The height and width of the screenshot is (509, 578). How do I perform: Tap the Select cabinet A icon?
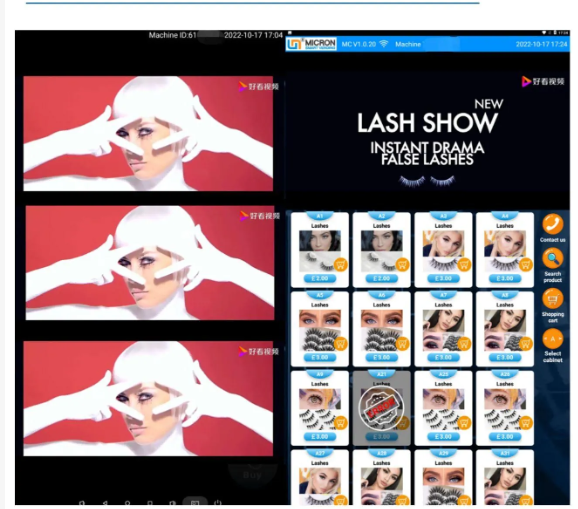click(x=552, y=338)
